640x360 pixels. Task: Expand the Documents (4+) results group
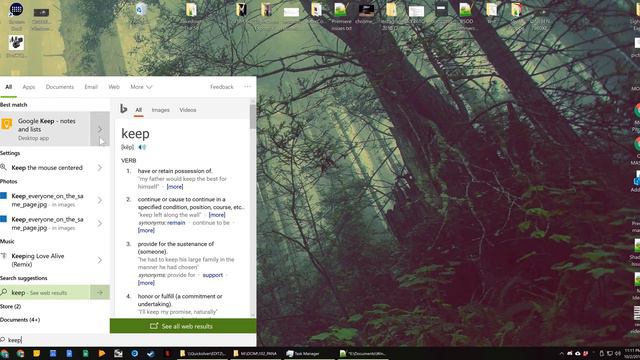tap(20, 320)
